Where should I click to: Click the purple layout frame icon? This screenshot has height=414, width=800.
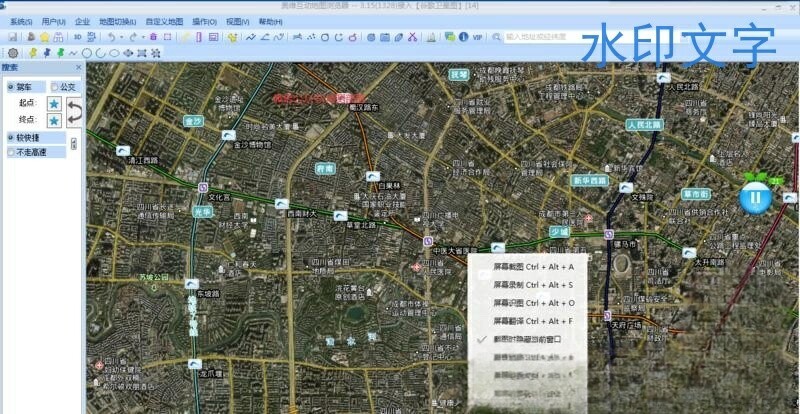[x=213, y=37]
